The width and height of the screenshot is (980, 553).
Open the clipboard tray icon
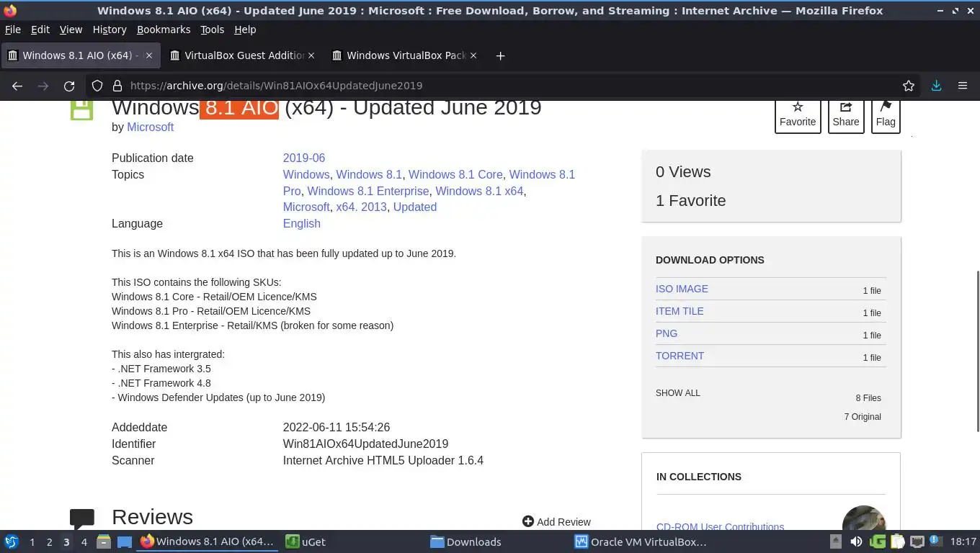click(x=897, y=542)
